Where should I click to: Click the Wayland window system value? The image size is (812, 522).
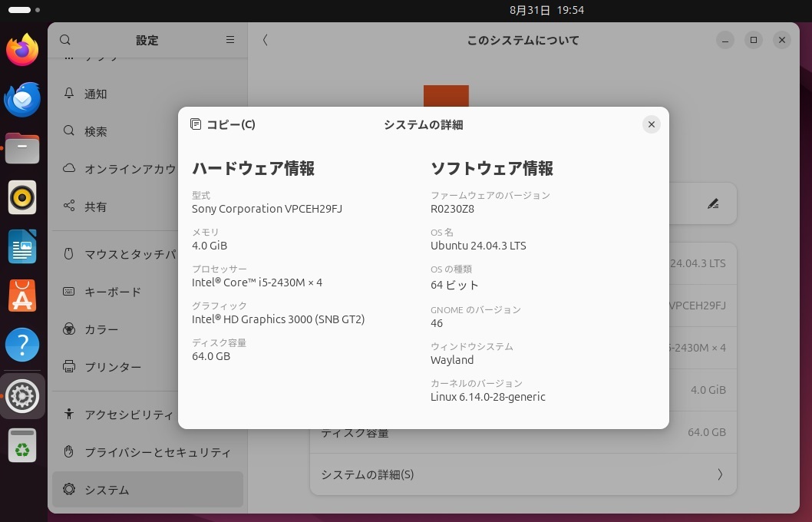pyautogui.click(x=451, y=360)
